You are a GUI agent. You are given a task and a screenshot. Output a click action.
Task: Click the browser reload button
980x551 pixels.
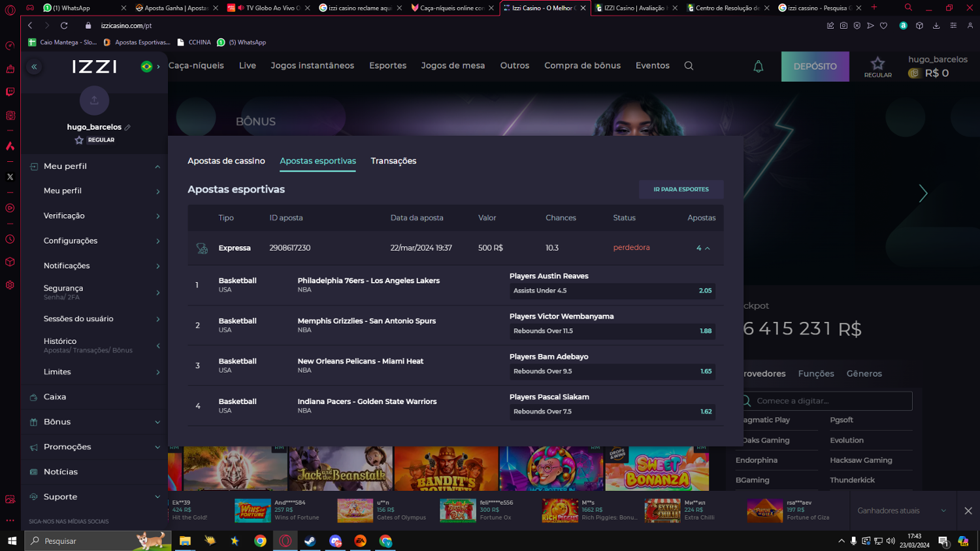pyautogui.click(x=64, y=25)
